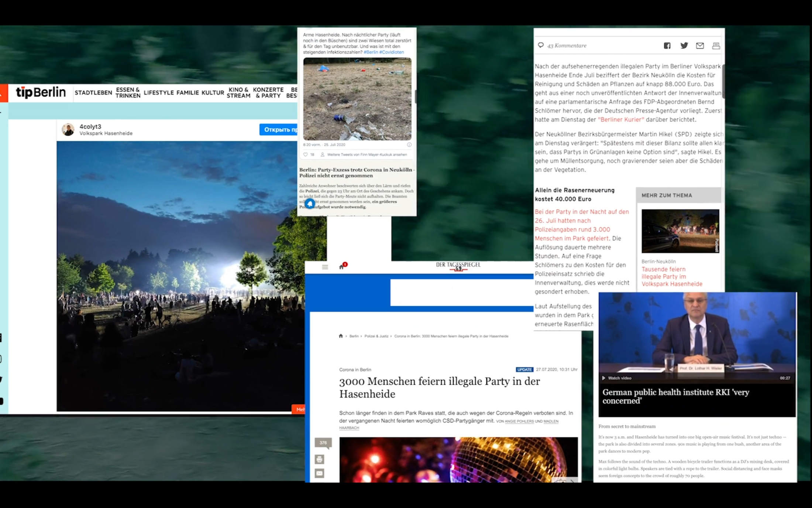Like the tweet with heart icon
Screen dimensions: 812x508
tap(306, 155)
